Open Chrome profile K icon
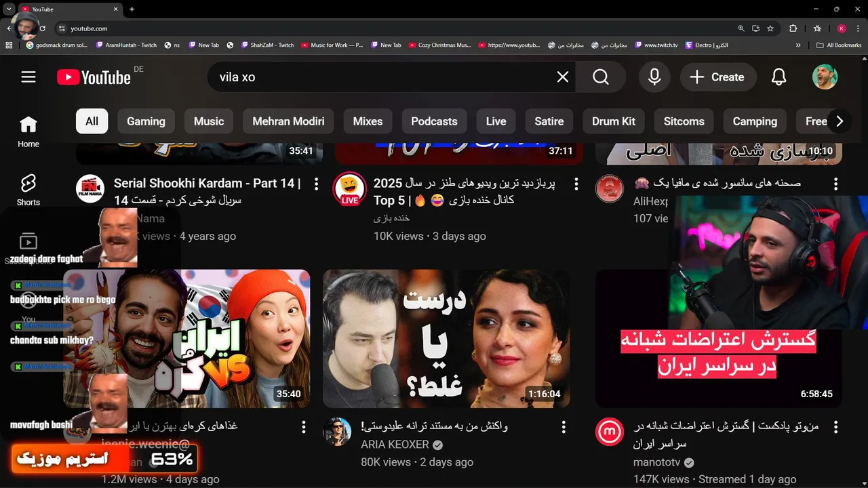 [842, 28]
